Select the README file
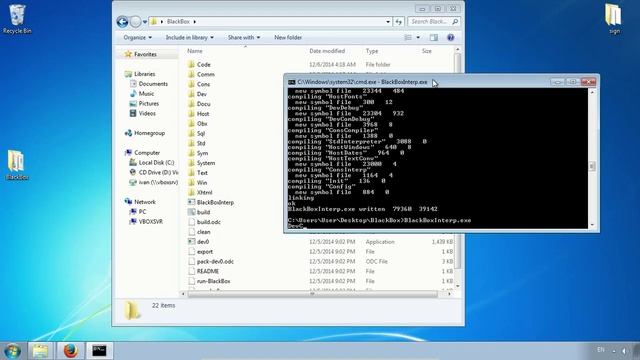This screenshot has width=640, height=360. click(x=203, y=271)
